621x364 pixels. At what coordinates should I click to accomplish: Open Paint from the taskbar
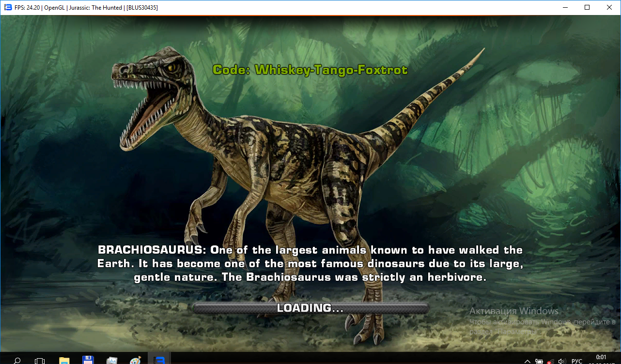point(135,360)
